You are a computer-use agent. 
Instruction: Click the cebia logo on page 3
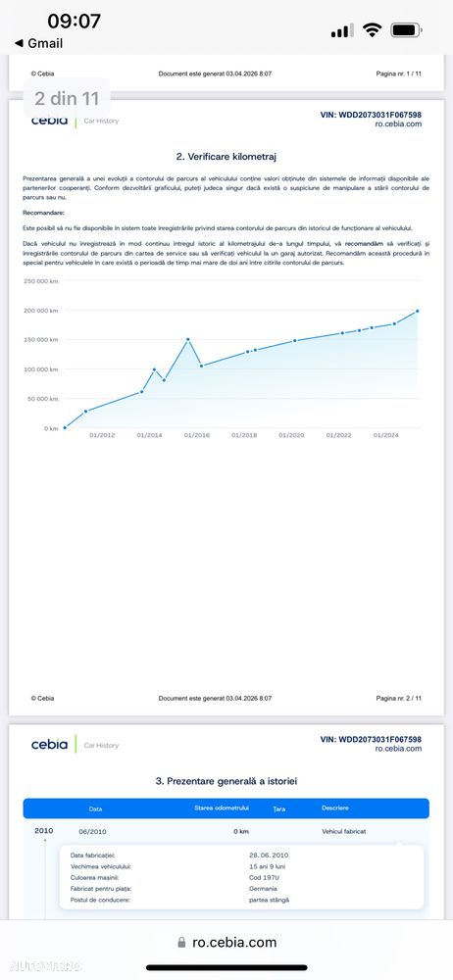coord(49,745)
